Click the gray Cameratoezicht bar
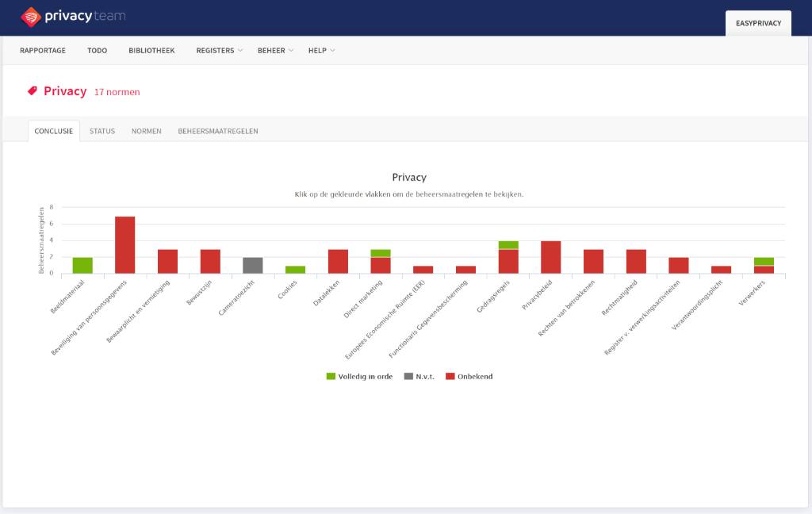Image resolution: width=812 pixels, height=514 pixels. pyautogui.click(x=253, y=265)
